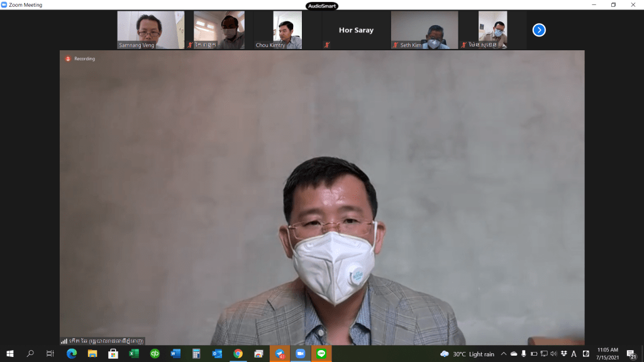
Task: Open Microsoft Excel from the taskbar
Action: 134,354
